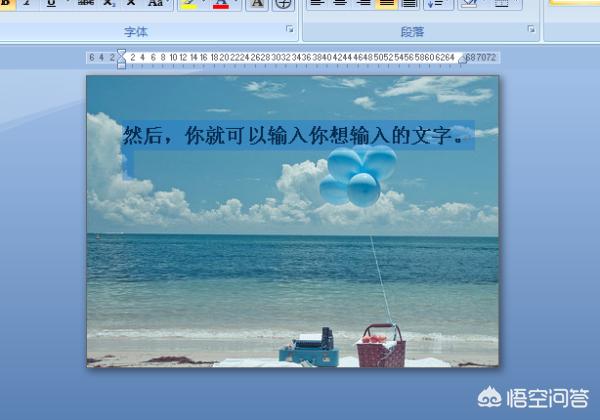
Task: Toggle underline formatting
Action: pos(50,3)
